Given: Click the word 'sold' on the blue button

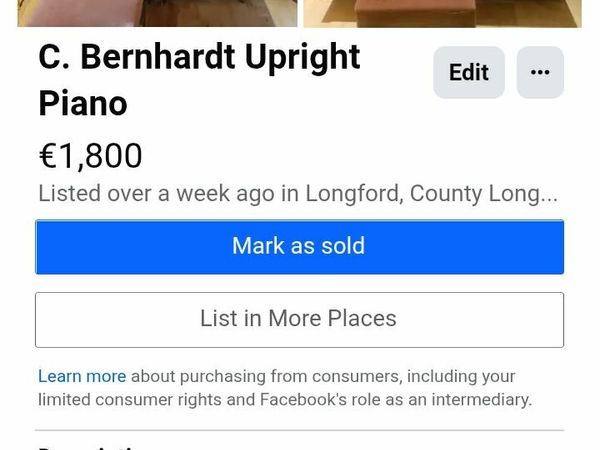Looking at the screenshot, I should [x=343, y=246].
